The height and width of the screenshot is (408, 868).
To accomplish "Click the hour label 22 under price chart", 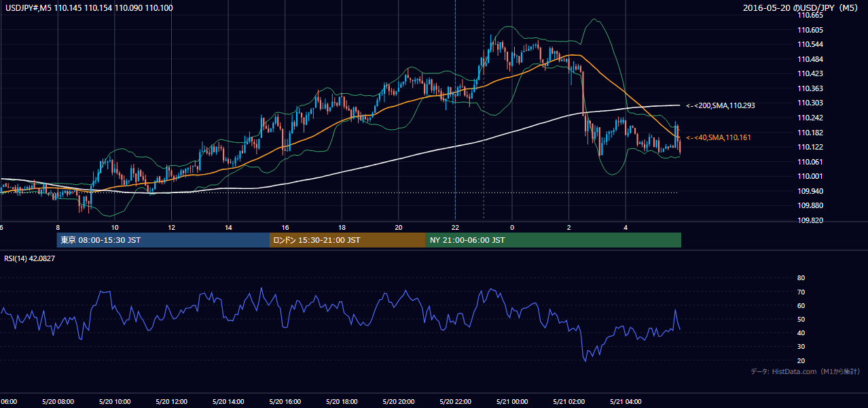I will [x=455, y=227].
